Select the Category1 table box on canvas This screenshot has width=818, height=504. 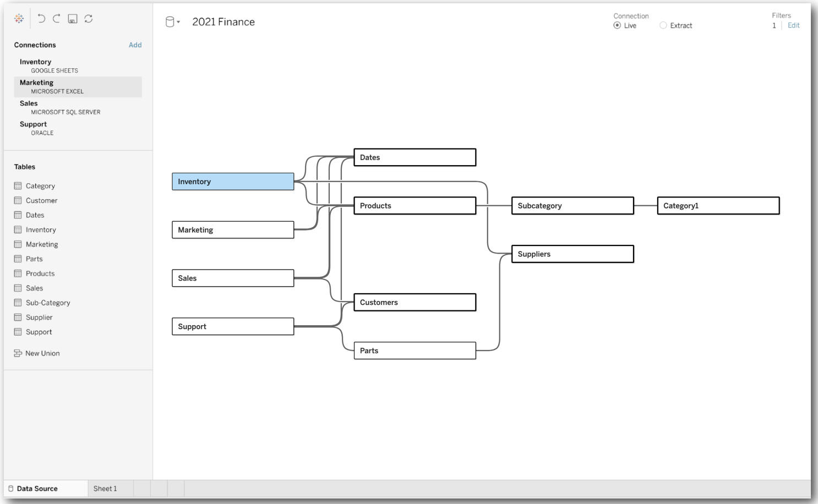pyautogui.click(x=718, y=206)
